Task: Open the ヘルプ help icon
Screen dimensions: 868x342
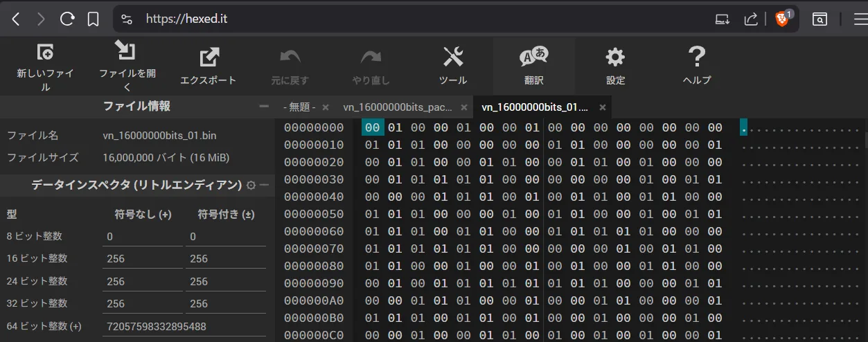Action: pyautogui.click(x=697, y=56)
